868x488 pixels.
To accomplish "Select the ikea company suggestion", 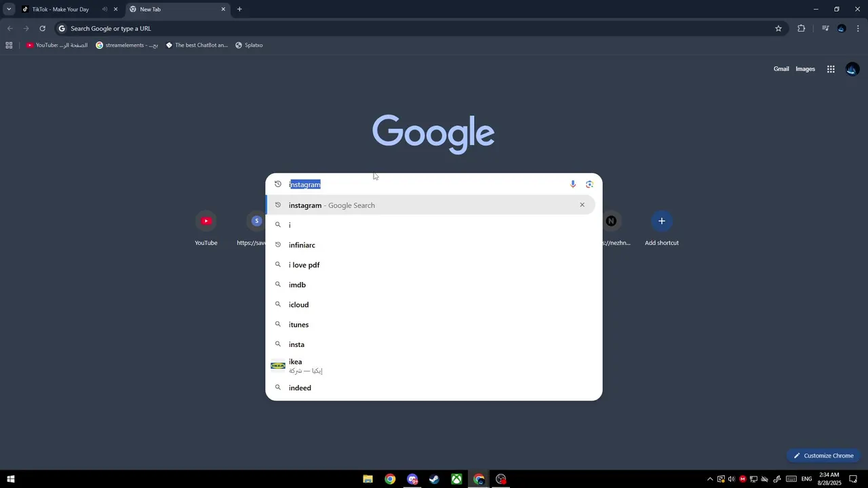I will point(431,366).
